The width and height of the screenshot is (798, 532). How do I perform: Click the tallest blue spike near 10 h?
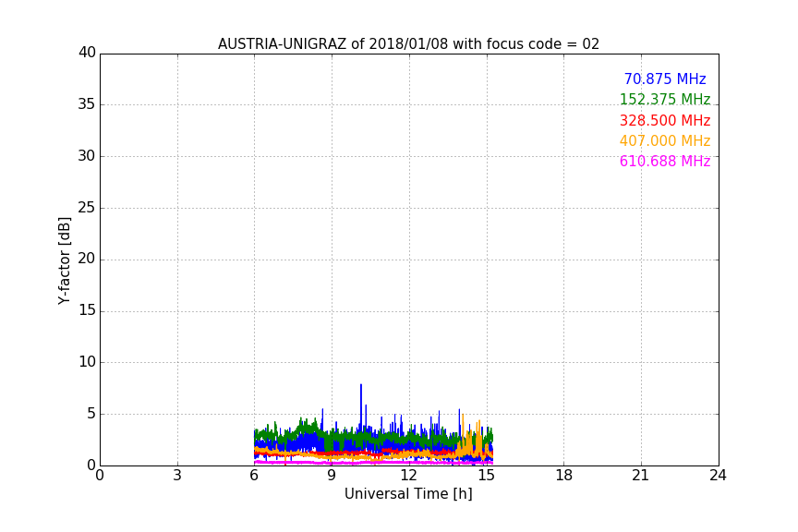tap(361, 407)
